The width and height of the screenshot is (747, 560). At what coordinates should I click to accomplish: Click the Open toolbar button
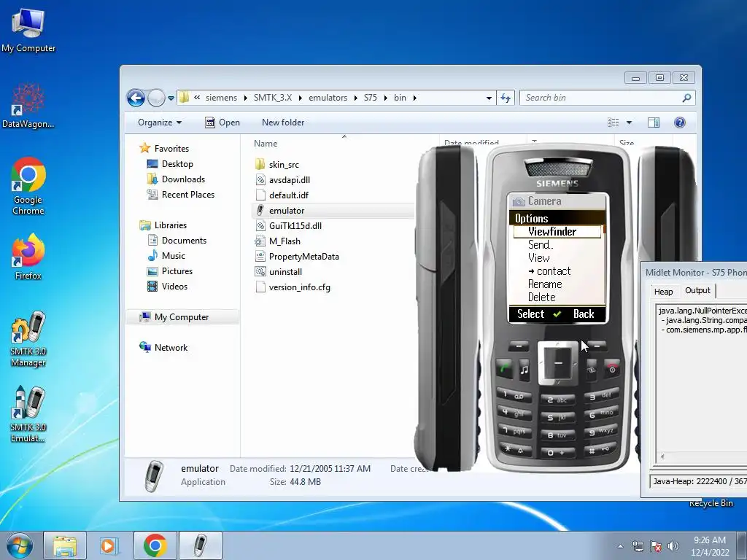click(x=222, y=122)
